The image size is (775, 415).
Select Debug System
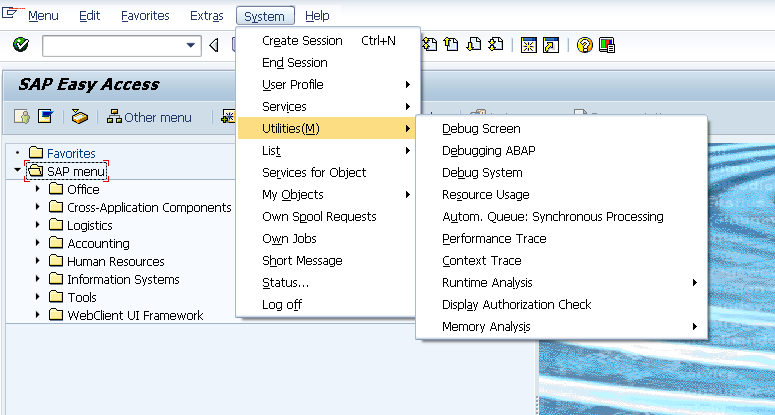(561, 172)
